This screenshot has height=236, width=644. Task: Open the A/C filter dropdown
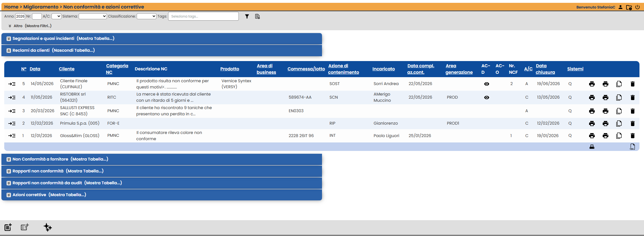[x=56, y=16]
